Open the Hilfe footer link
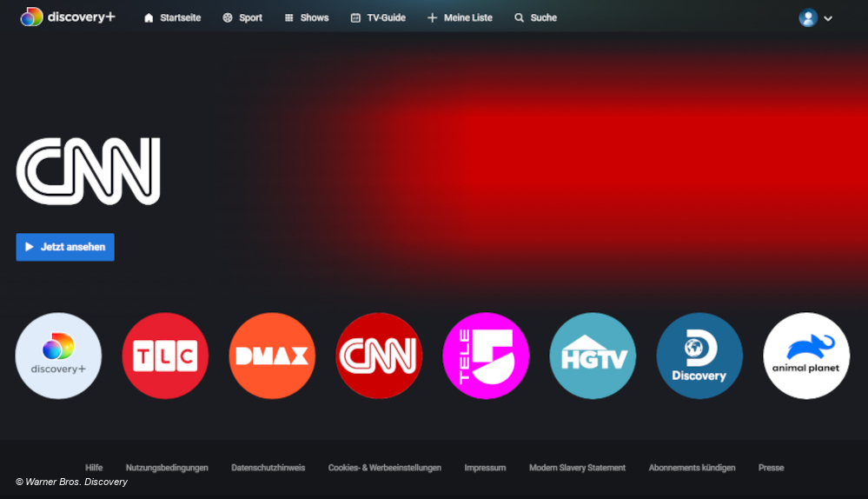868x499 pixels. (x=94, y=468)
